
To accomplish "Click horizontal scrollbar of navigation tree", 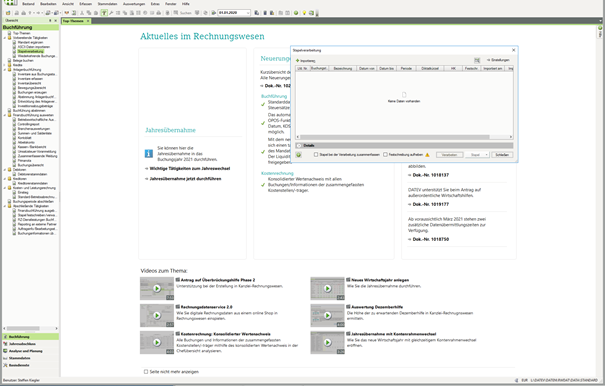I will point(23,328).
